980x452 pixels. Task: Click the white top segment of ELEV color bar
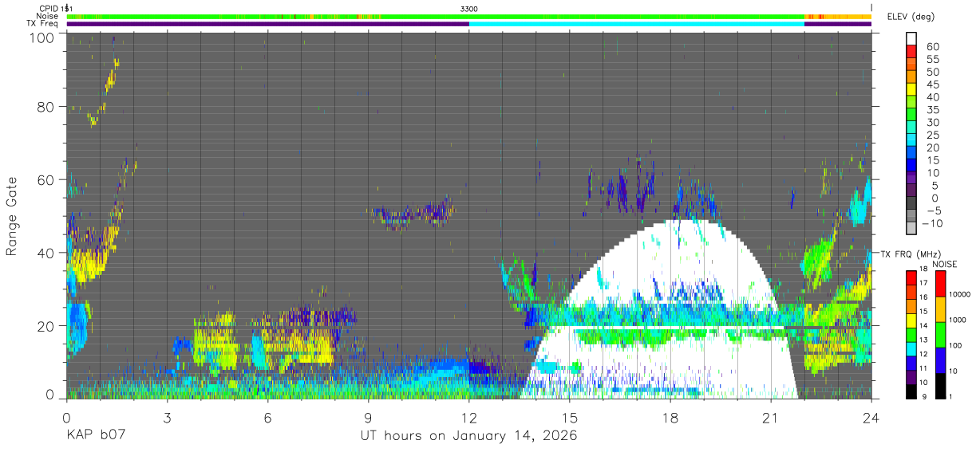point(911,40)
